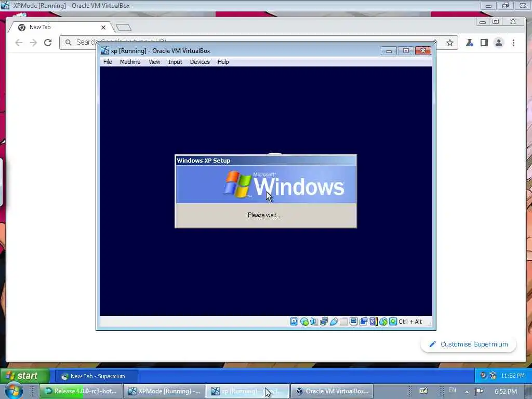Screen dimensions: 532x399
Task: Open the View menu of xp VirtualBox window
Action: tap(154, 62)
